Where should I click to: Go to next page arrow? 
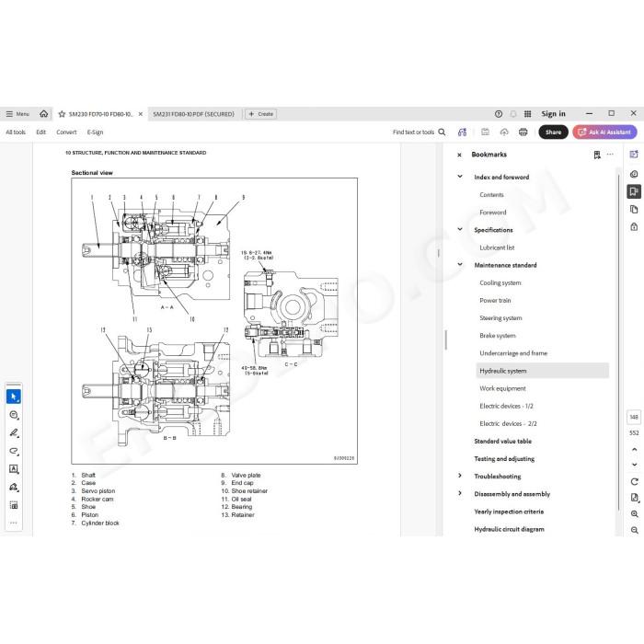pos(634,465)
